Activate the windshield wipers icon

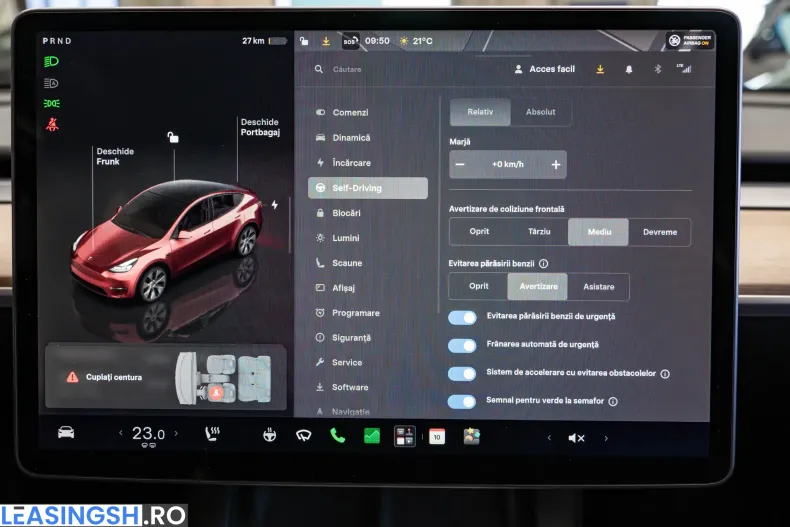[x=303, y=435]
